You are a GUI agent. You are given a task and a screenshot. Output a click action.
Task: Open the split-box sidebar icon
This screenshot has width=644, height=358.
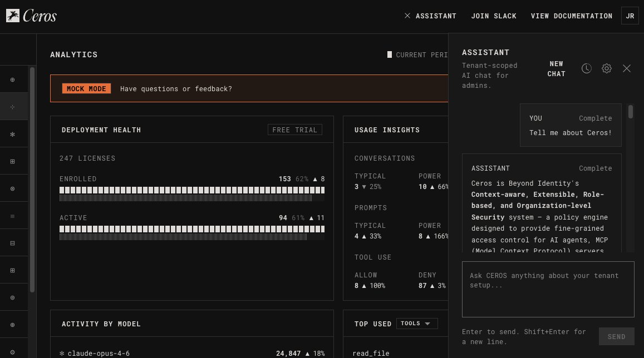(x=12, y=243)
